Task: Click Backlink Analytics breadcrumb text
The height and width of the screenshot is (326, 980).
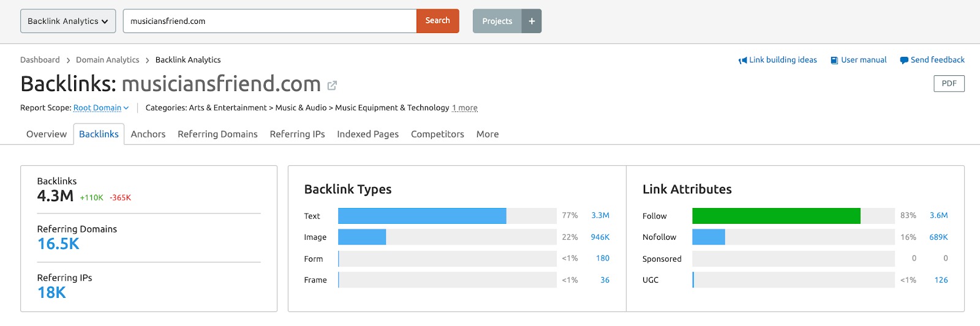Action: [x=188, y=60]
